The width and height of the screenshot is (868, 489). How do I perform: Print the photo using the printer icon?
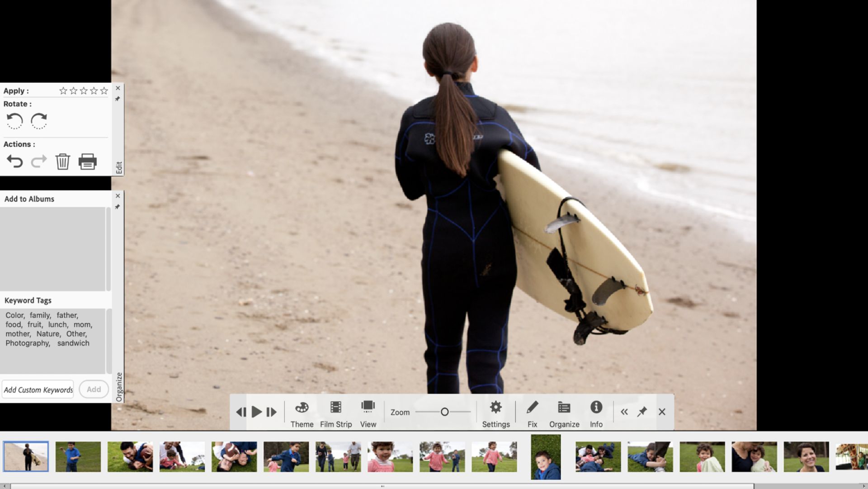[x=87, y=161]
